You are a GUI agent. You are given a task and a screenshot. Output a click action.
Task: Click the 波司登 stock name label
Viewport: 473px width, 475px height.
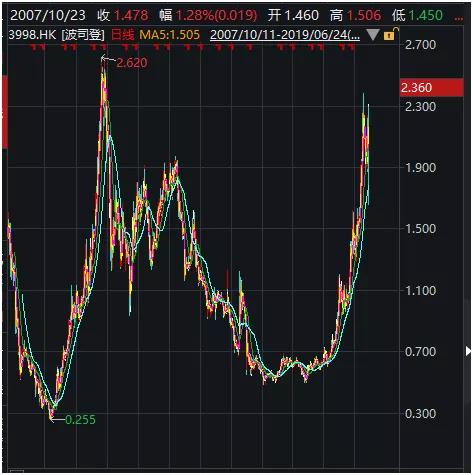pyautogui.click(x=83, y=35)
